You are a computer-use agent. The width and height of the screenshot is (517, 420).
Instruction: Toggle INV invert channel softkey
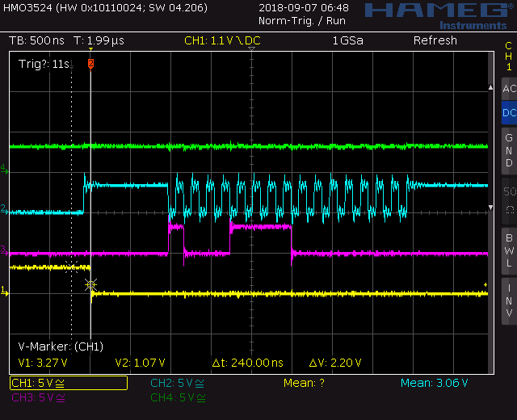pos(509,301)
